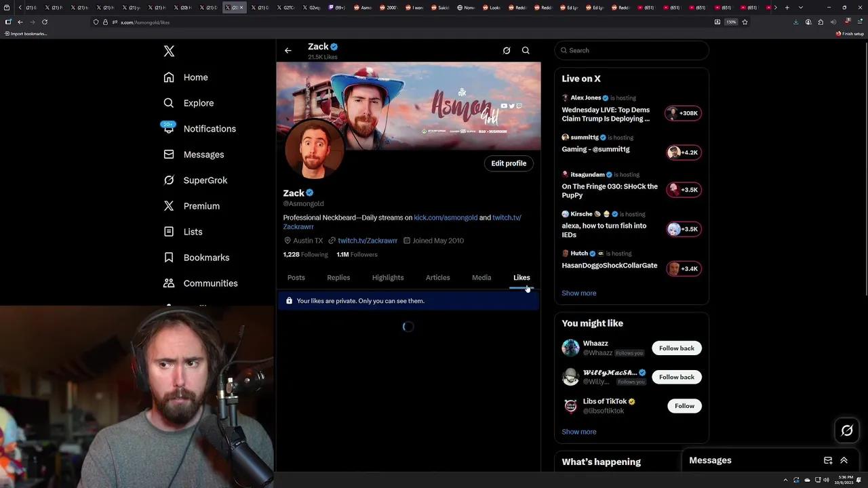868x488 pixels.
Task: Open the 1,228 Following list
Action: coord(305,254)
